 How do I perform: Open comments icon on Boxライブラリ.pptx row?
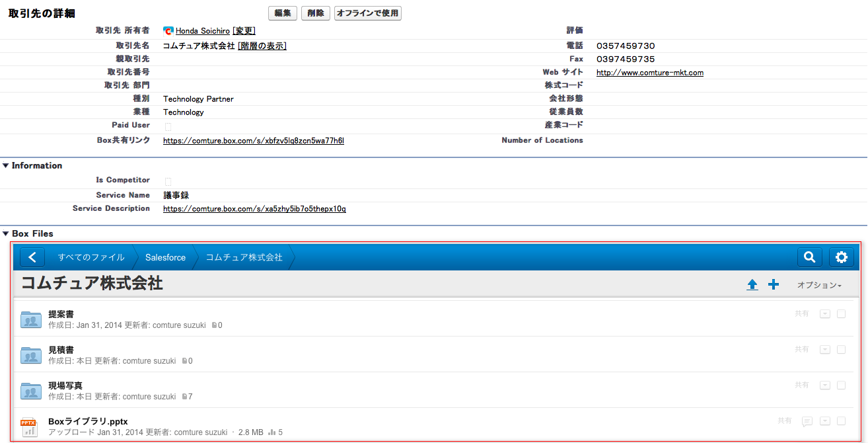pyautogui.click(x=807, y=421)
